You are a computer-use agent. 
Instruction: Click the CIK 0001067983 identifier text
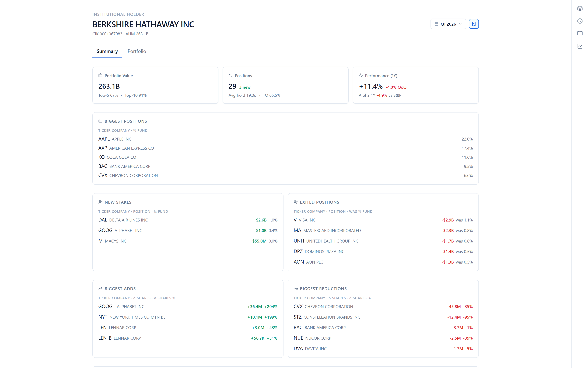pos(107,34)
